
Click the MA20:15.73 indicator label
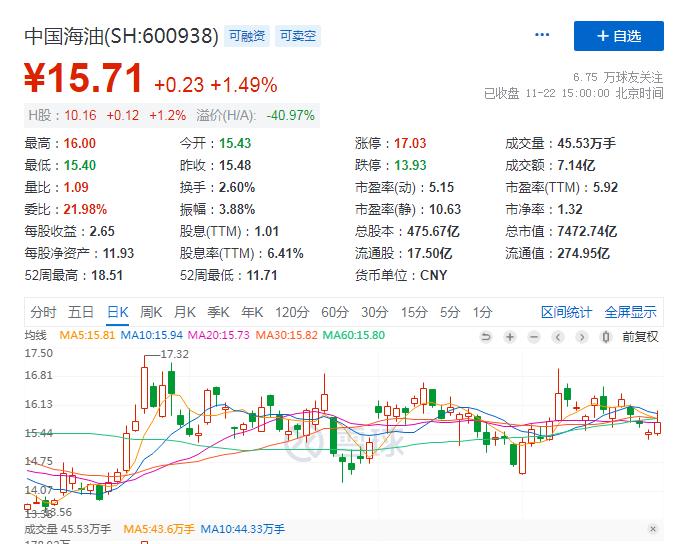coord(219,335)
